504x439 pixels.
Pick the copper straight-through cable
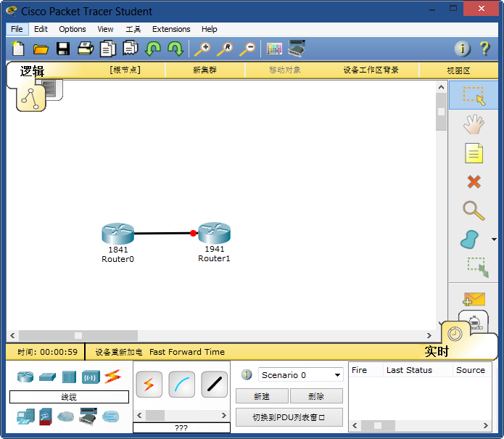click(215, 385)
